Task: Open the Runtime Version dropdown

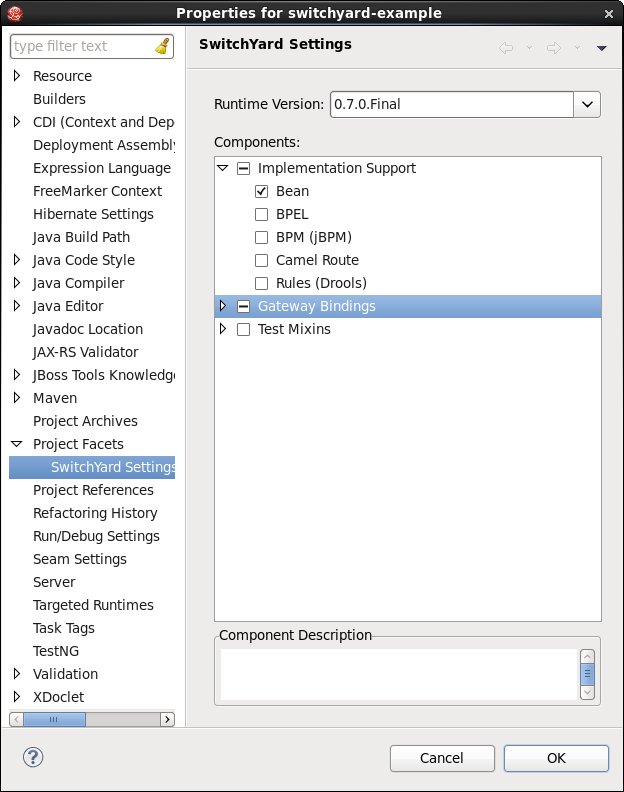Action: (587, 105)
